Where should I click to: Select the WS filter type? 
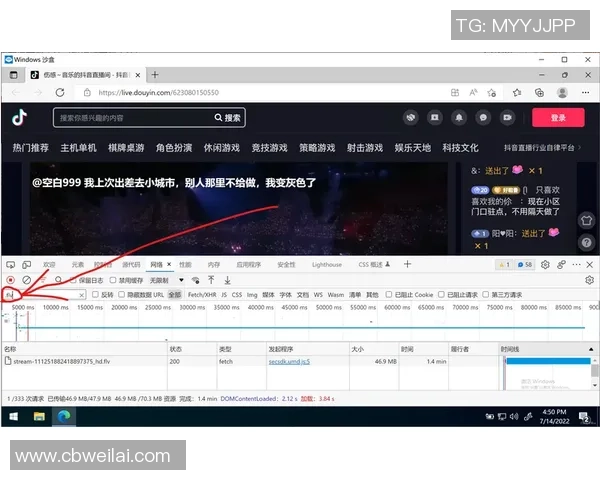(x=318, y=295)
